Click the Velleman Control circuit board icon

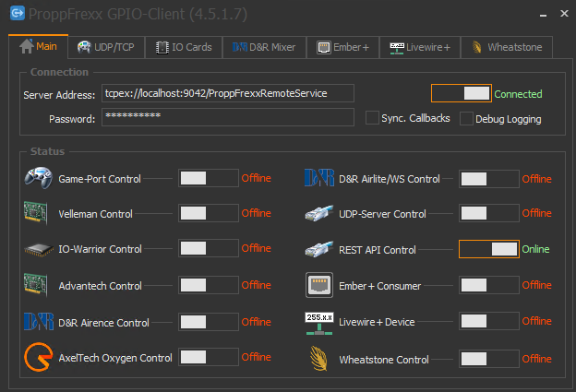coord(37,213)
